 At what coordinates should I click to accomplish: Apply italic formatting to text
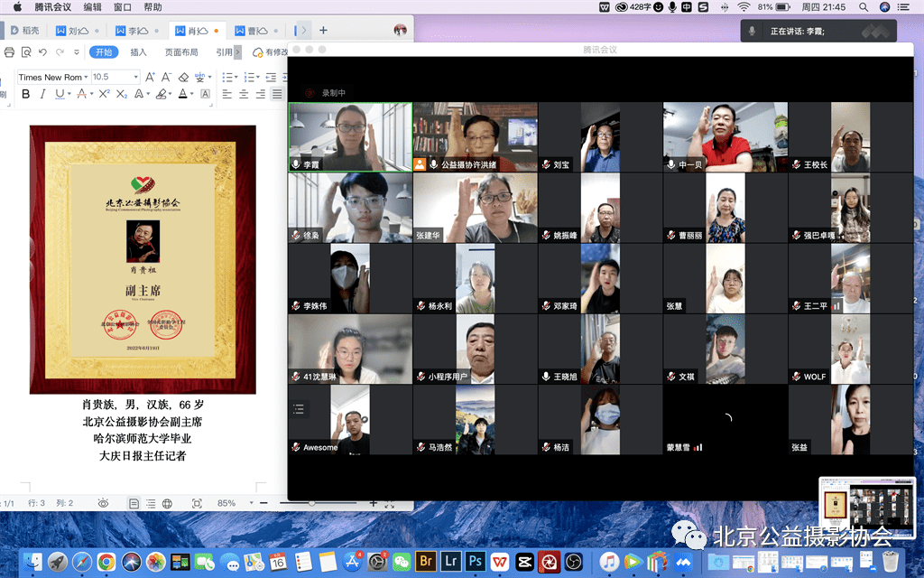coord(42,94)
